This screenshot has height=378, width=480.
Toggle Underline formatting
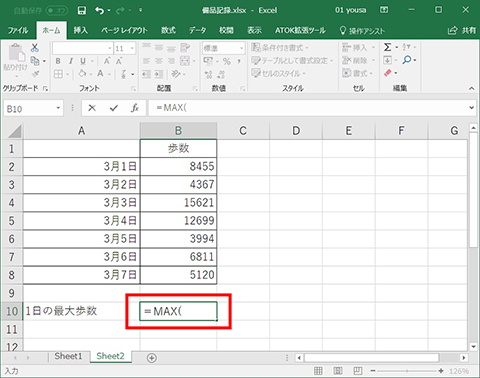[83, 61]
